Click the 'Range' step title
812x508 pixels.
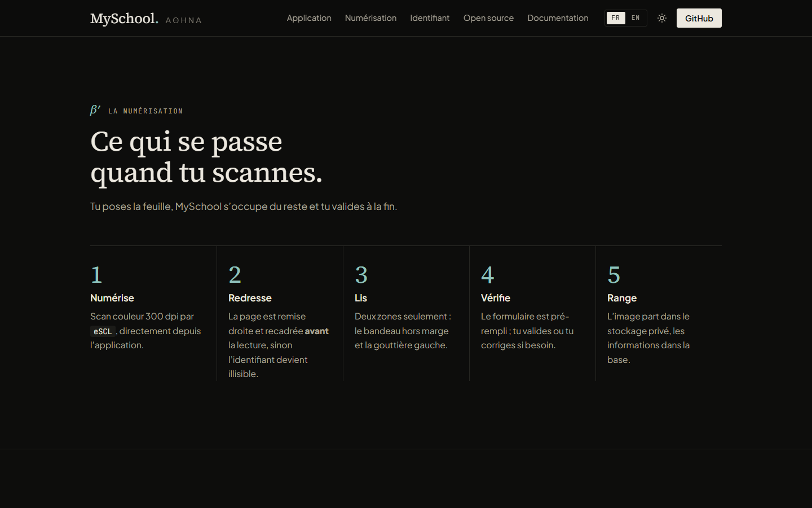point(622,298)
